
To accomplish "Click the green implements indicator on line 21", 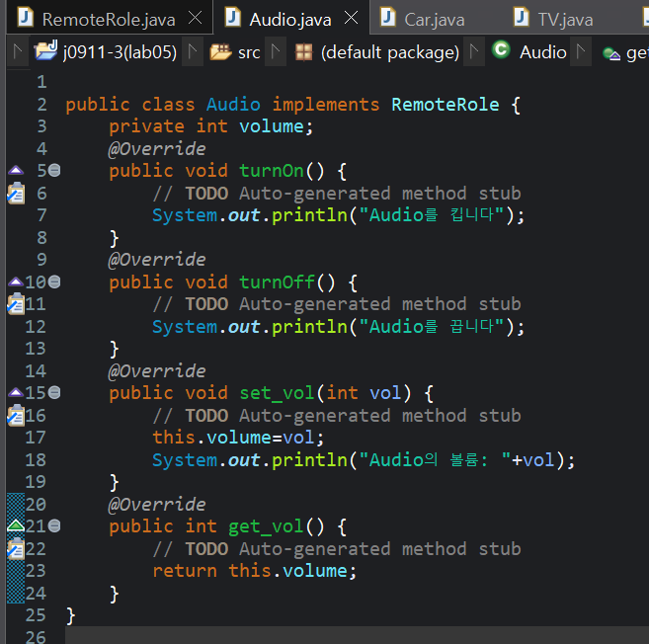I will click(x=16, y=525).
